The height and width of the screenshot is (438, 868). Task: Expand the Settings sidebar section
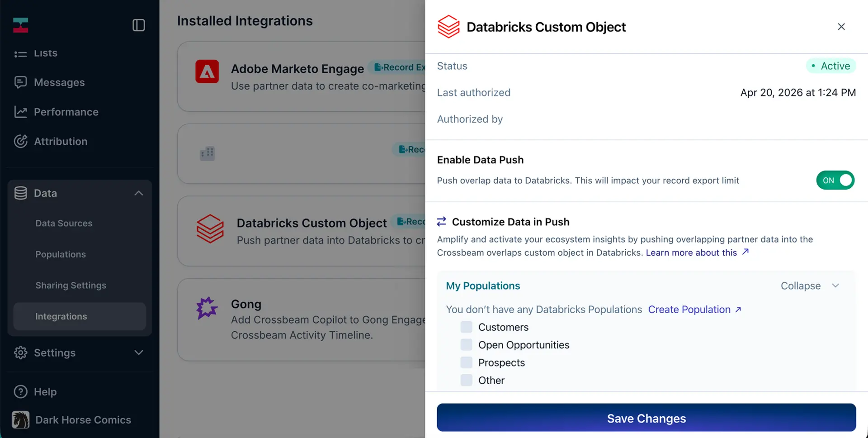click(138, 352)
